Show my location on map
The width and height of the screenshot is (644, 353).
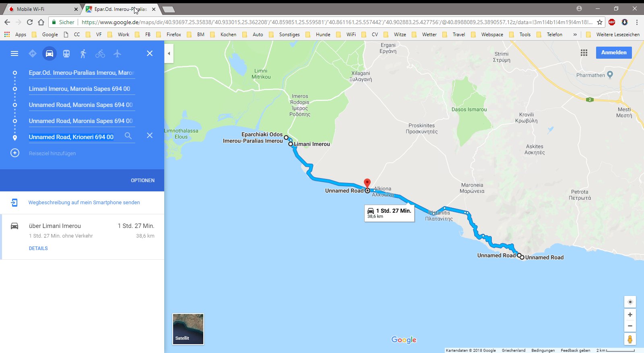pyautogui.click(x=630, y=302)
